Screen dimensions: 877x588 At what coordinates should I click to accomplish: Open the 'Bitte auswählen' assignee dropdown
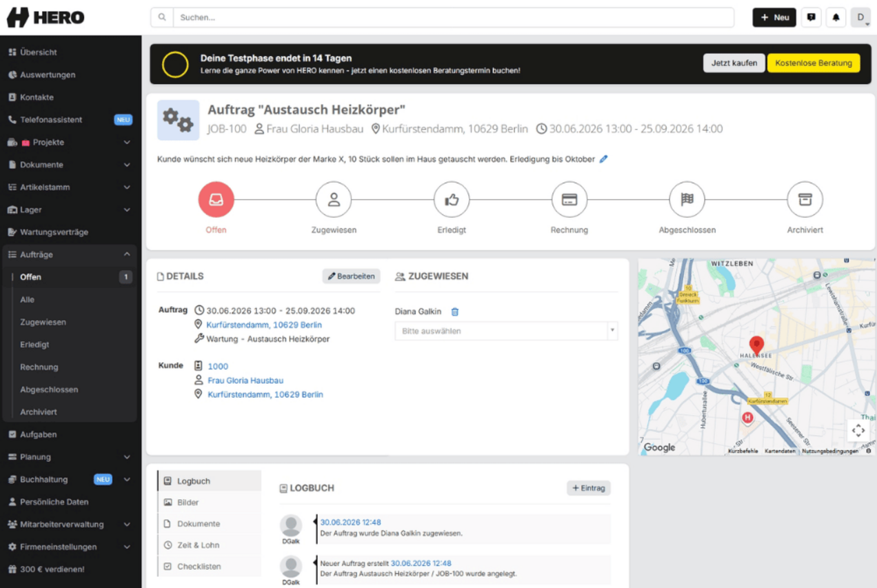pos(506,331)
